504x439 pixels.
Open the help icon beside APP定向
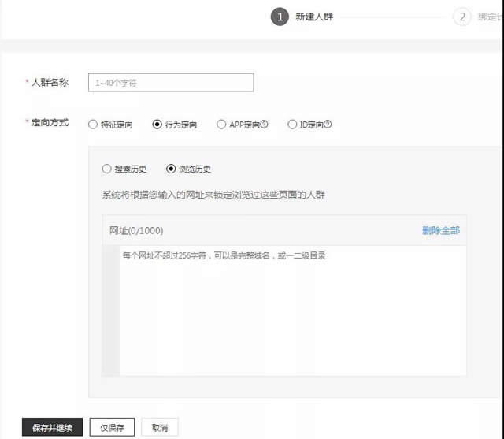(265, 125)
